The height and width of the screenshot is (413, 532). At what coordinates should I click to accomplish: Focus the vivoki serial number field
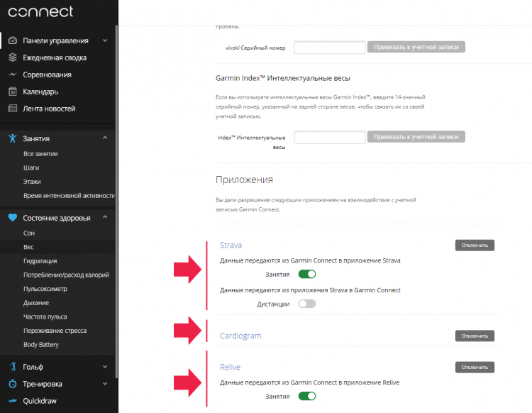coord(329,47)
